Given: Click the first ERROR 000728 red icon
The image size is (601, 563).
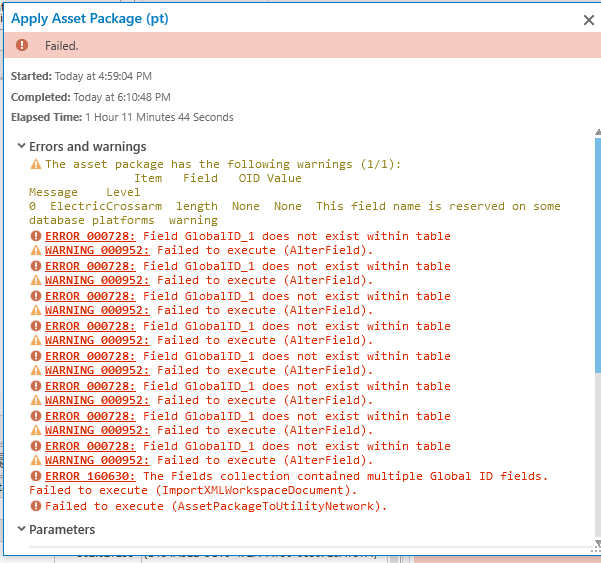Looking at the screenshot, I should click(36, 236).
